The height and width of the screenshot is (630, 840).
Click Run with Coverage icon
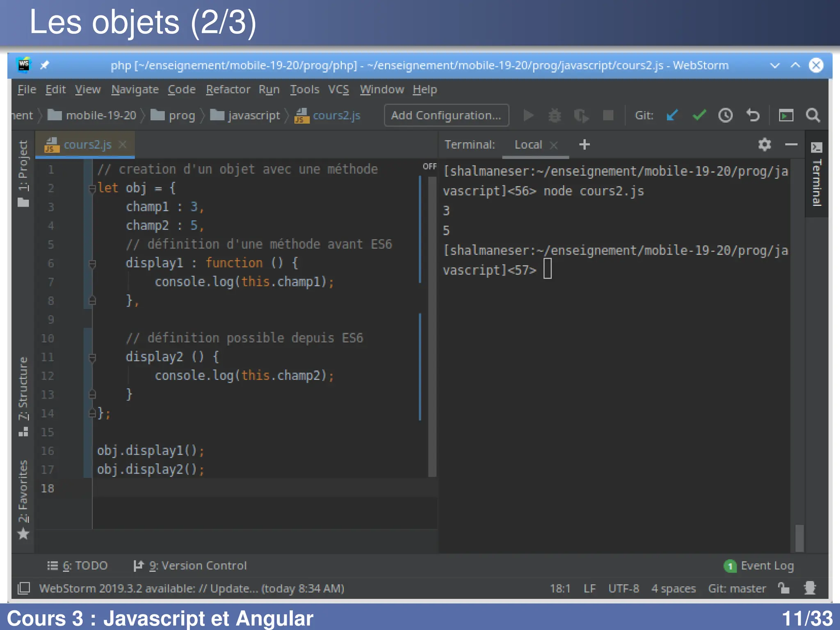pyautogui.click(x=581, y=116)
